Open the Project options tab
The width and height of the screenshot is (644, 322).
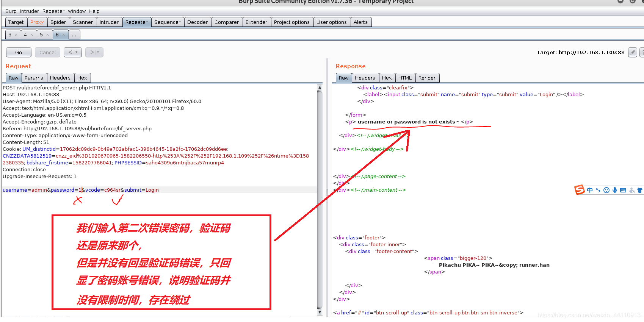[292, 22]
